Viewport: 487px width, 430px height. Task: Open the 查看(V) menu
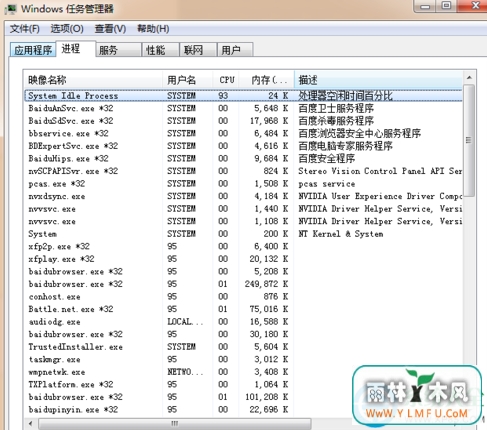click(110, 29)
